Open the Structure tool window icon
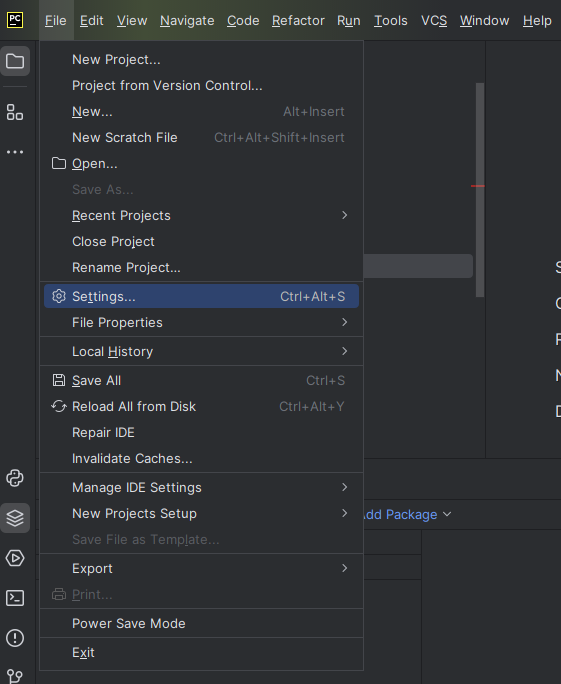Image resolution: width=561 pixels, height=684 pixels. [x=15, y=112]
